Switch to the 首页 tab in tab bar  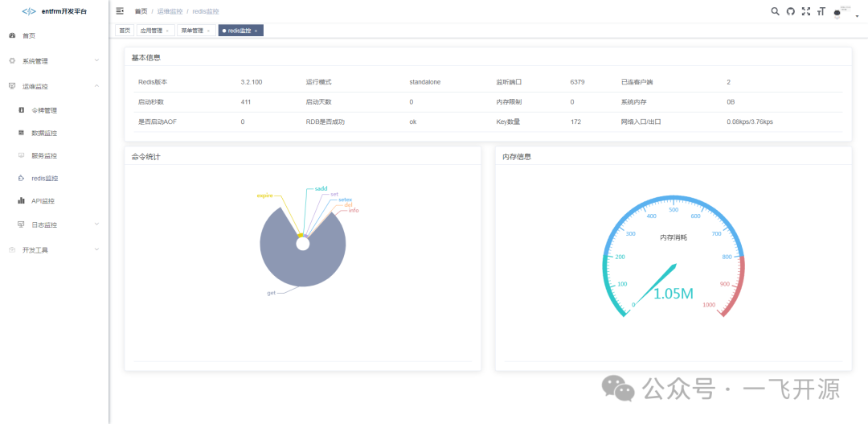[x=125, y=31]
